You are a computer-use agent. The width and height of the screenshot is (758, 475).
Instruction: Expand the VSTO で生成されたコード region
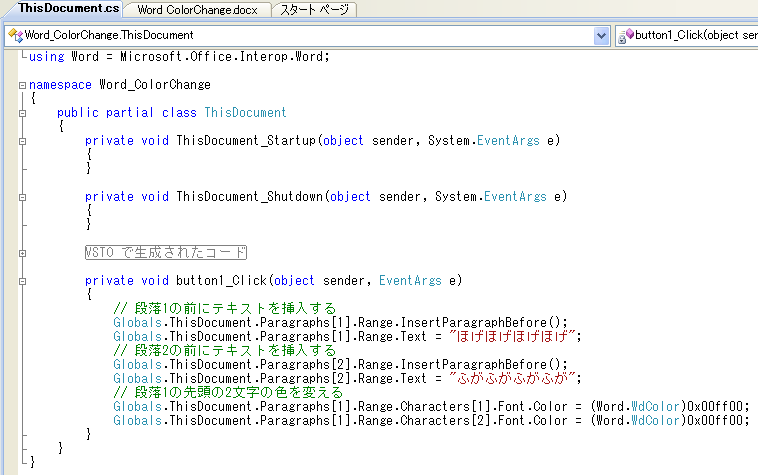tap(22, 253)
